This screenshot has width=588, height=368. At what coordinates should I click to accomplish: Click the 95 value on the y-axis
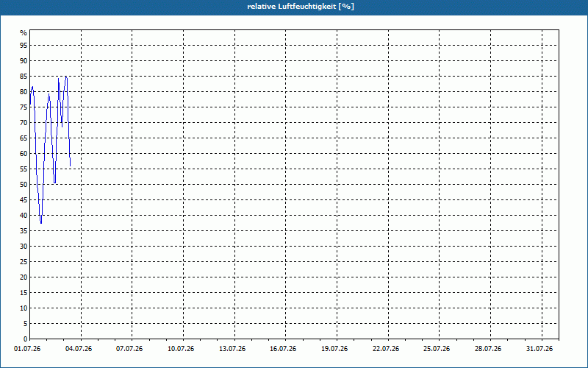24,45
